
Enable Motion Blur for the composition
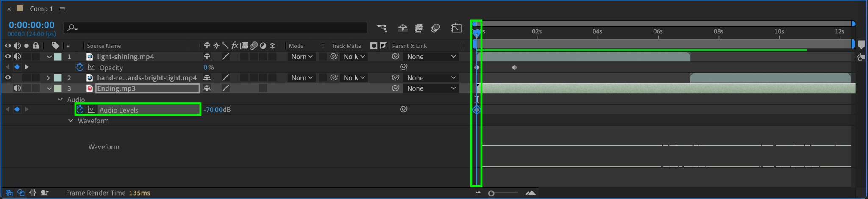click(x=435, y=28)
